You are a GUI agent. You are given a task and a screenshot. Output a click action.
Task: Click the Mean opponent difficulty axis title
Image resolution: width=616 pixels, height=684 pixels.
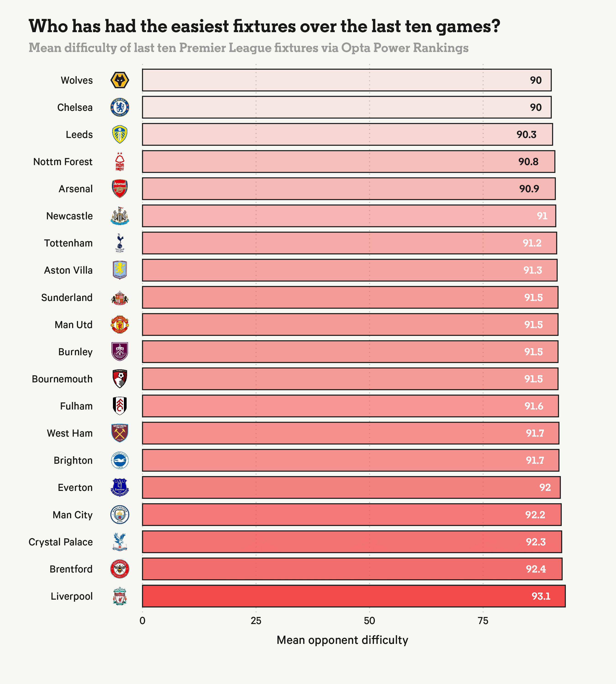point(342,640)
